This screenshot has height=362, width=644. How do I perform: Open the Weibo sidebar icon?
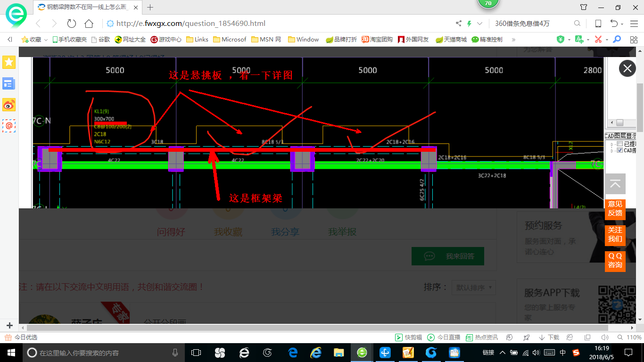[x=9, y=105]
